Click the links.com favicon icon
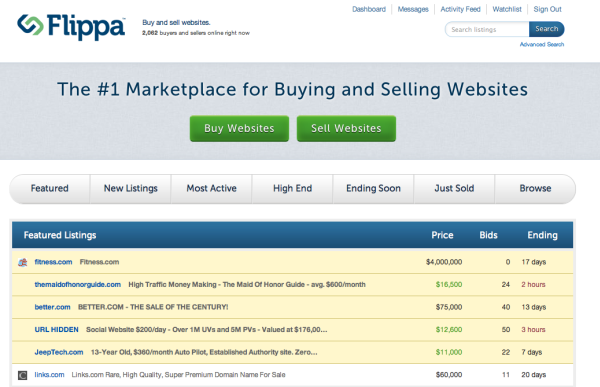The width and height of the screenshot is (600, 387). coord(23,375)
